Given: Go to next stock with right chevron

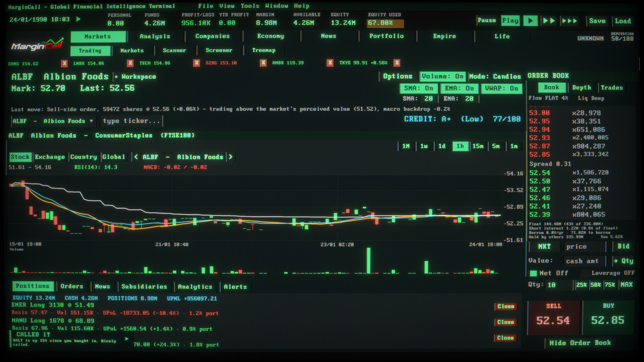Looking at the screenshot, I should click(230, 157).
